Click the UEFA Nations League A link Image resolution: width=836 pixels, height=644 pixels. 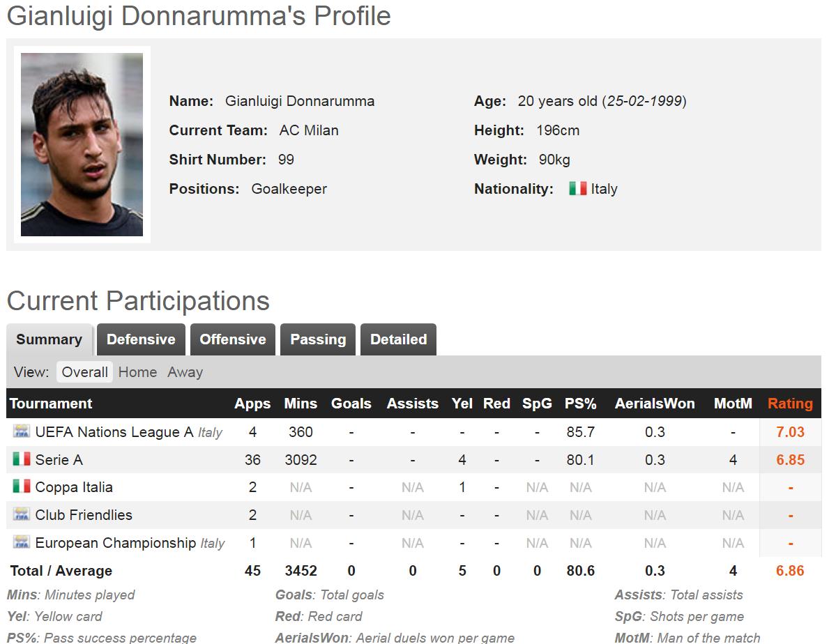(x=114, y=432)
